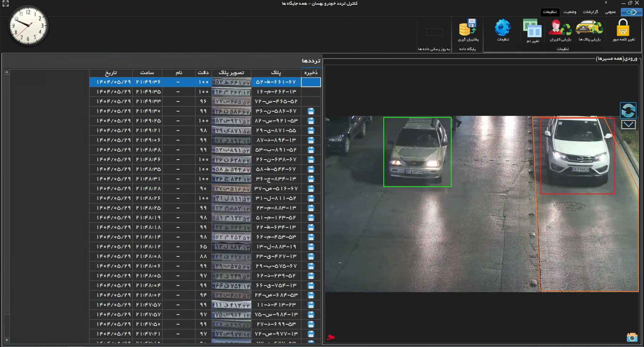Open the change theme (تغییر تم) icon

tap(532, 29)
